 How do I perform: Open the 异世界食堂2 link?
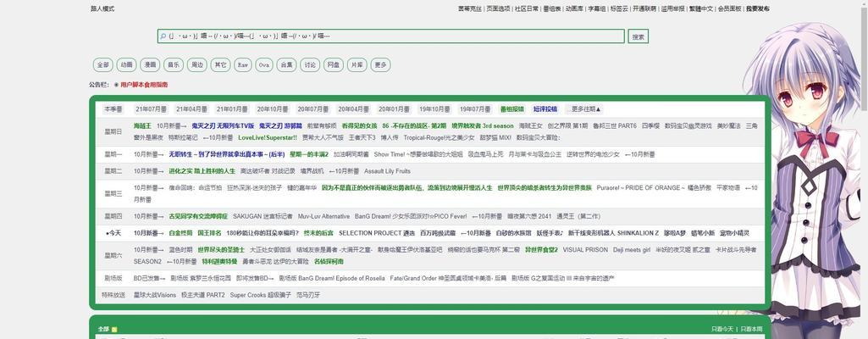[541, 250]
